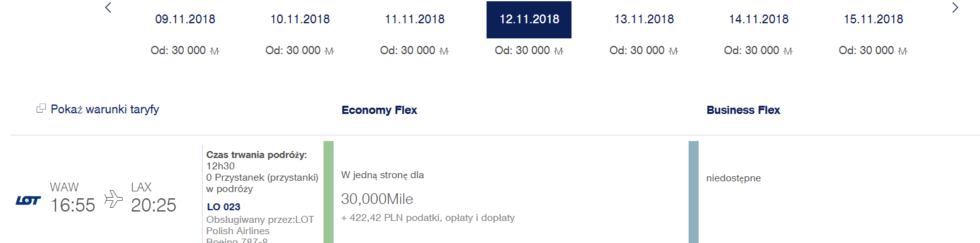Click the Business Flex column header
The height and width of the screenshot is (243, 980).
(743, 110)
